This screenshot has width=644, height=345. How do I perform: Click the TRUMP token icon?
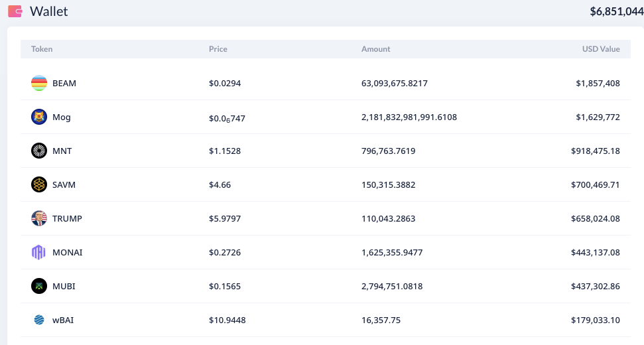pyautogui.click(x=39, y=218)
